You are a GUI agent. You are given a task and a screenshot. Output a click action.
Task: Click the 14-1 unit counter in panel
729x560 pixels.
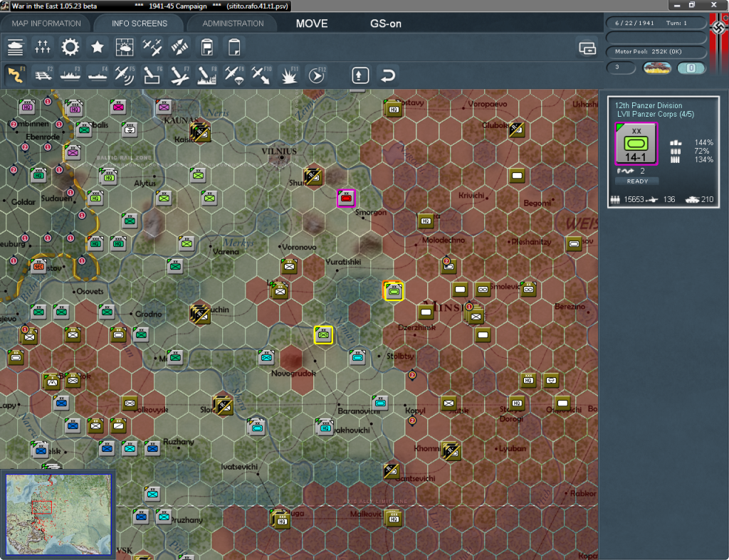pos(636,144)
